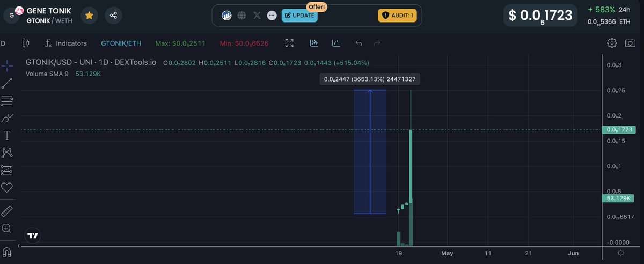
Task: Click the Min: $0.0₈6626 label
Action: (x=244, y=43)
